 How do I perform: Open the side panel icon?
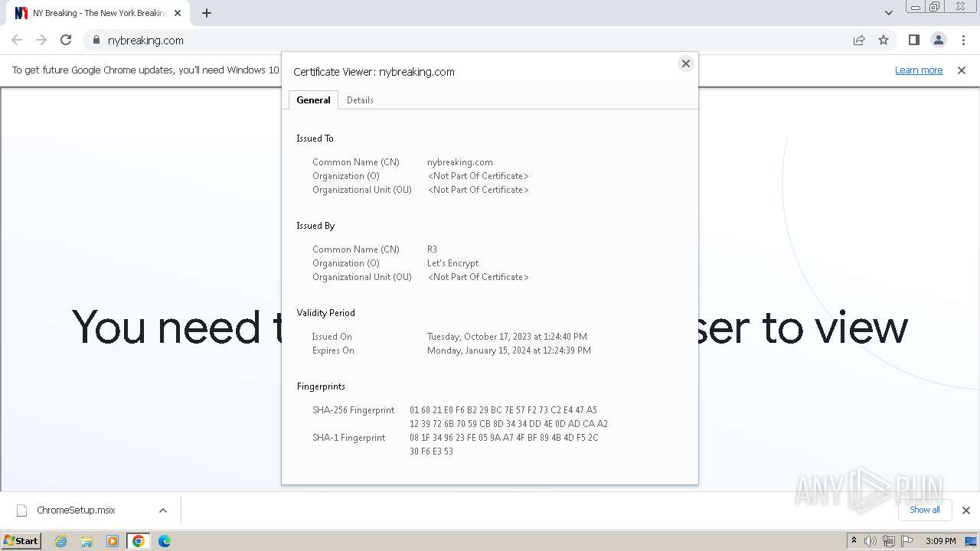(x=913, y=40)
